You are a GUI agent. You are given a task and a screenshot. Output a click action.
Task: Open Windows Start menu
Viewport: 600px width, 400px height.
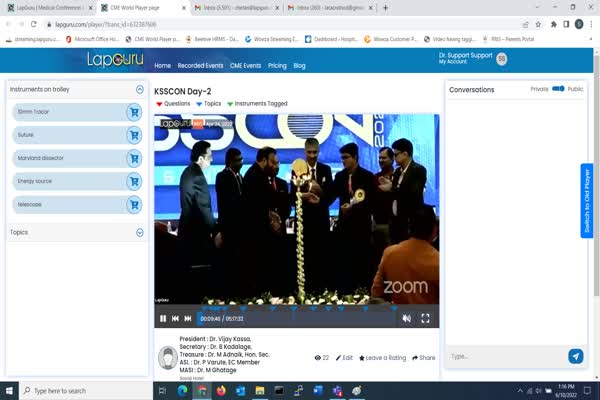tap(9, 391)
